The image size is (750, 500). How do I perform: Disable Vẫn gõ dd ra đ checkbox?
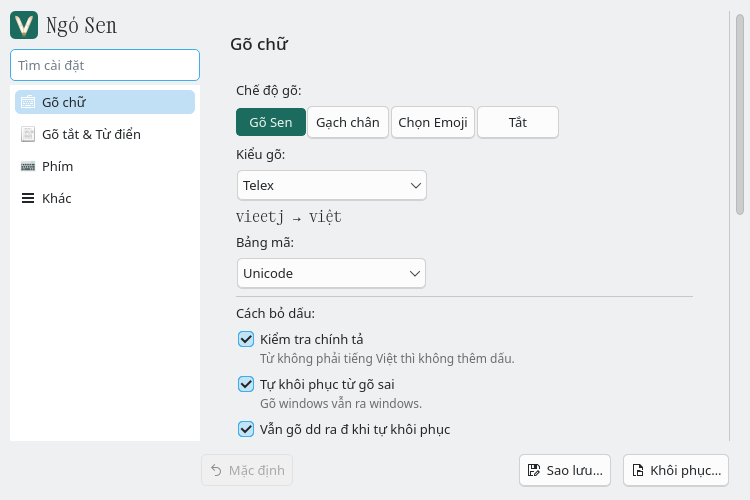[x=246, y=429]
